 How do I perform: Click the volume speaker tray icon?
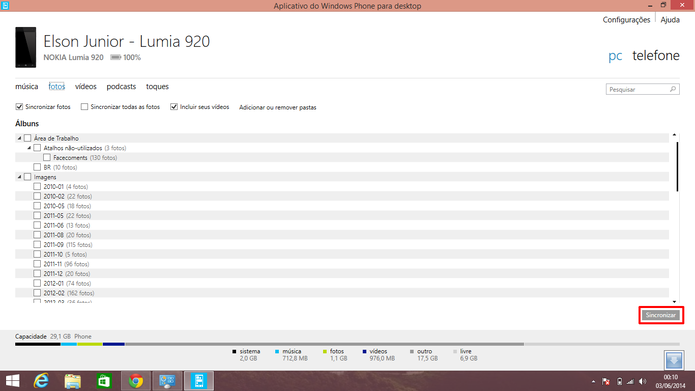point(643,381)
